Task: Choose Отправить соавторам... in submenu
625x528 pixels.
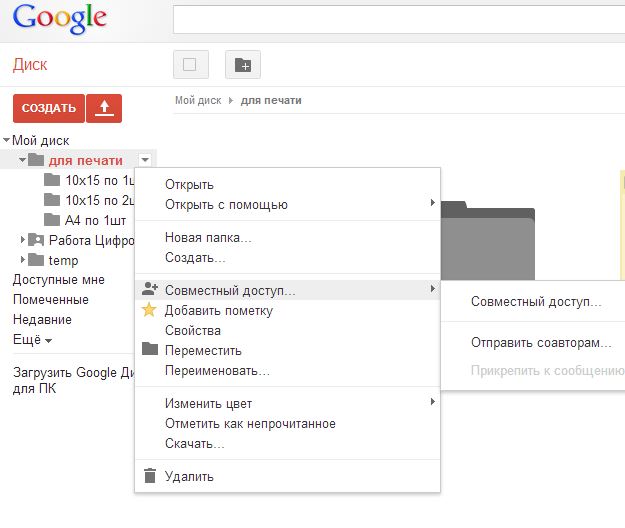Action: coord(541,343)
